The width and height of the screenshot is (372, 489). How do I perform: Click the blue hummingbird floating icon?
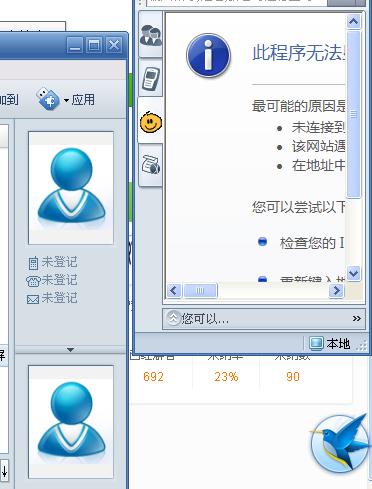340,442
